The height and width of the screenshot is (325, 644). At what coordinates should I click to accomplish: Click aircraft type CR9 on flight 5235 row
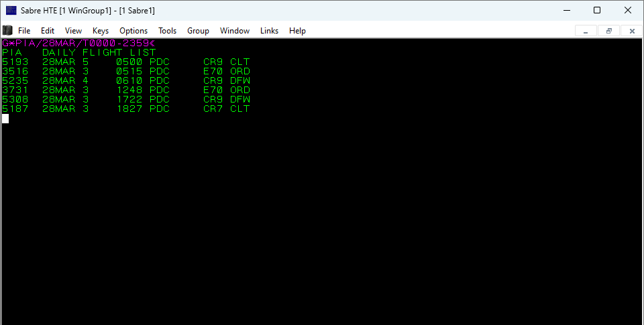tap(213, 81)
